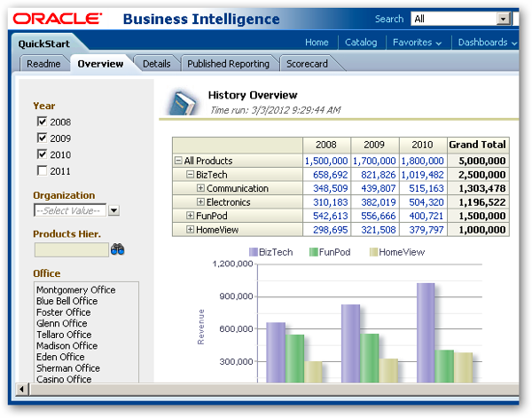This screenshot has height=418, width=532.
Task: Collapse the BizTech row
Action: (191, 175)
